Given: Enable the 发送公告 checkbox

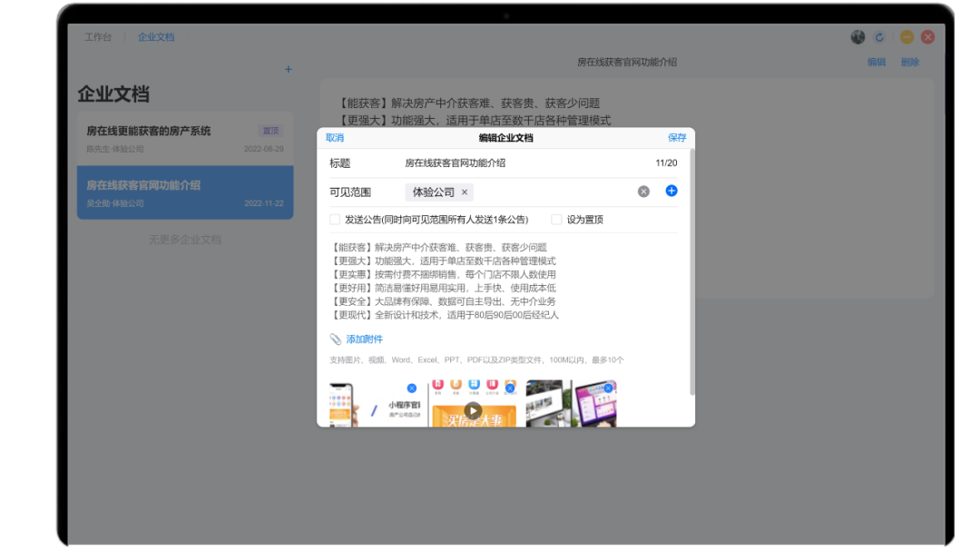Looking at the screenshot, I should click(335, 220).
